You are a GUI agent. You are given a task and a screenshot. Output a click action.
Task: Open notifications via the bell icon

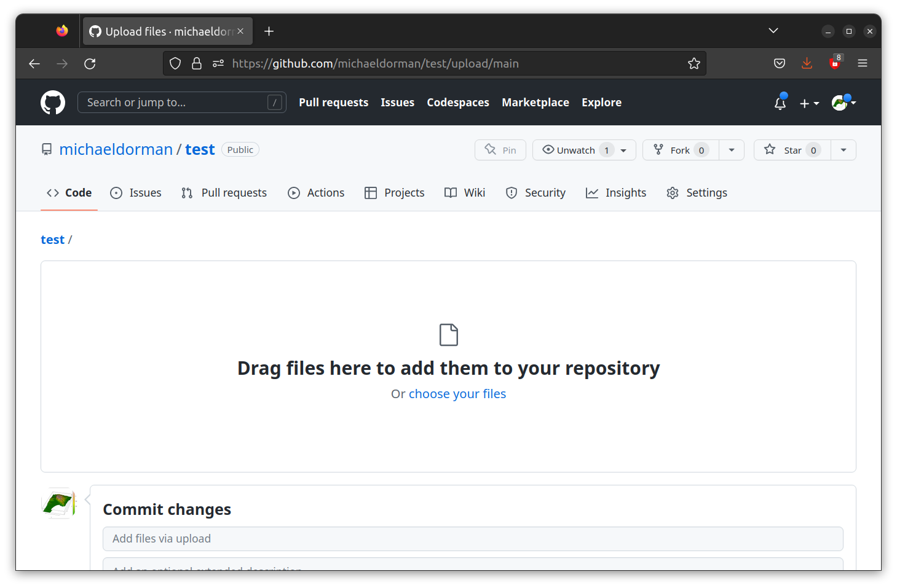point(779,103)
